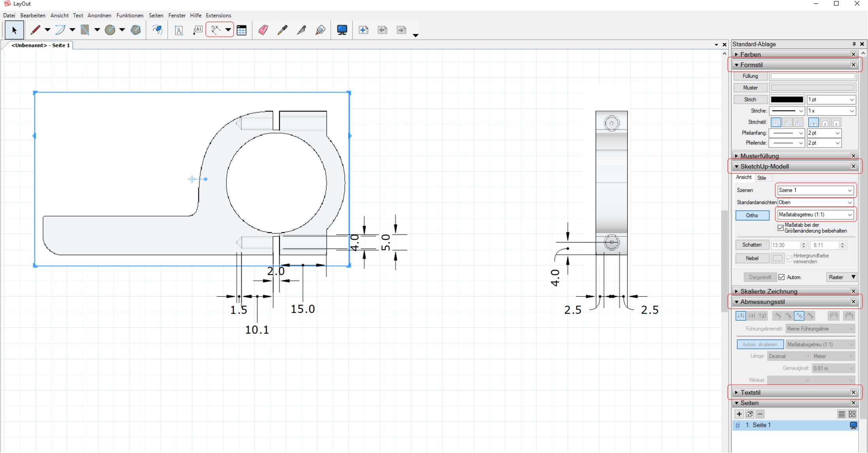Switch to the Stile tab

coord(761,178)
